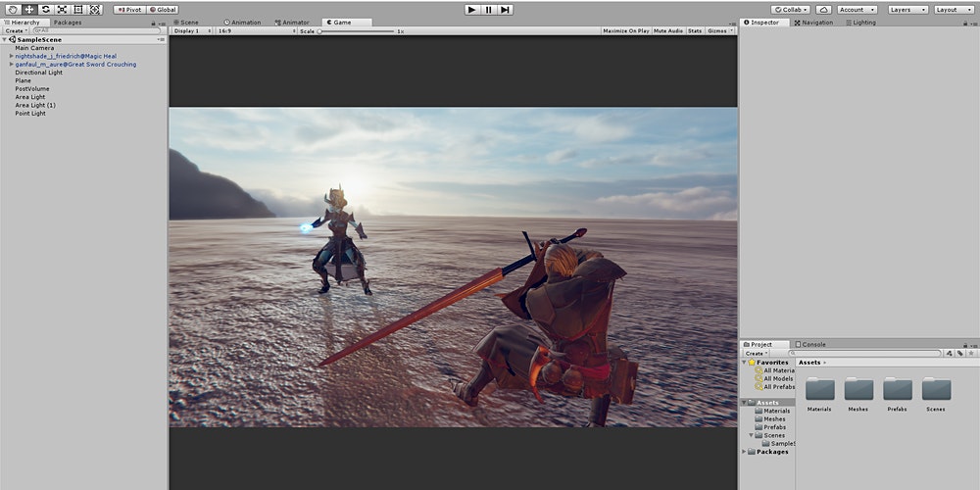Screen dimensions: 980x490
Task: Open the Layout dropdown
Action: click(955, 10)
